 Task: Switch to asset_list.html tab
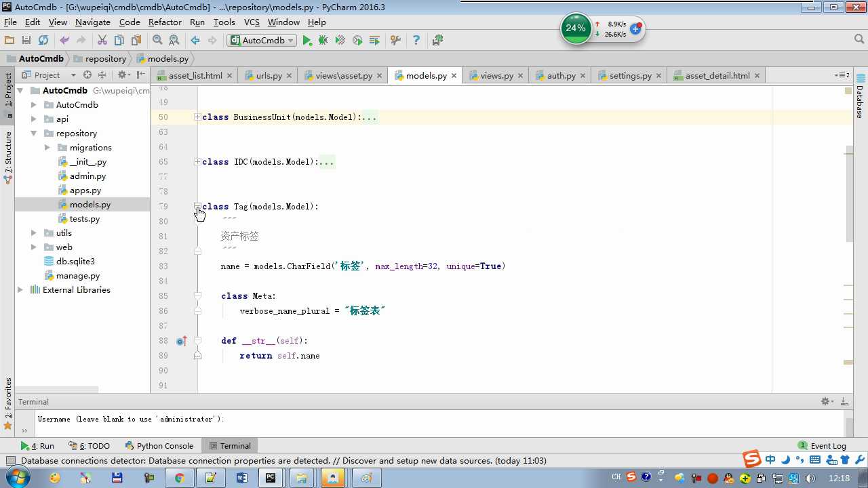pos(195,75)
